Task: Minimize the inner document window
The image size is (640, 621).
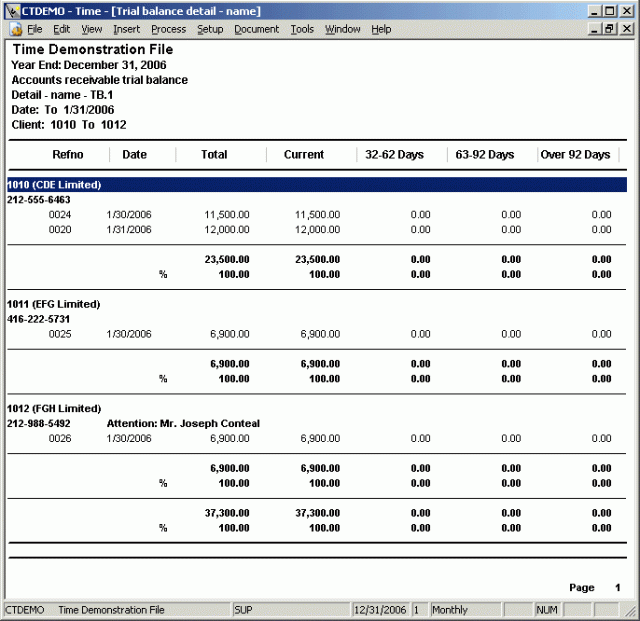Action: (594, 30)
